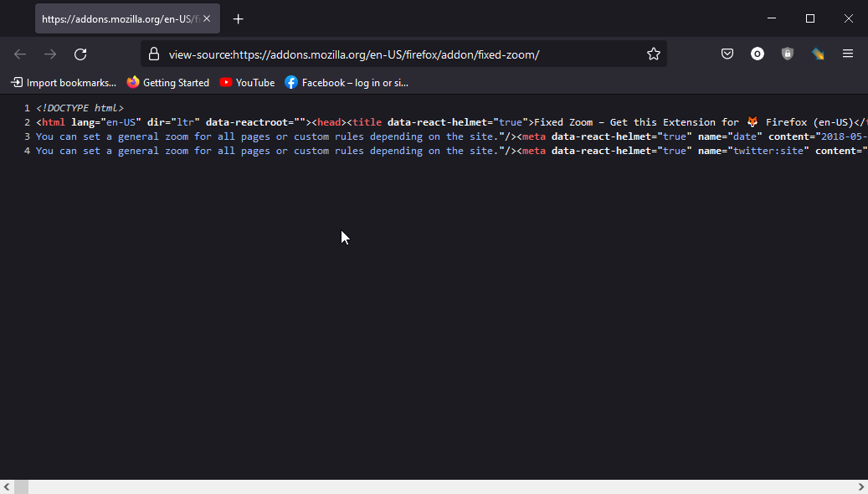Open the shield extension icon
The image size is (868, 494).
(787, 54)
